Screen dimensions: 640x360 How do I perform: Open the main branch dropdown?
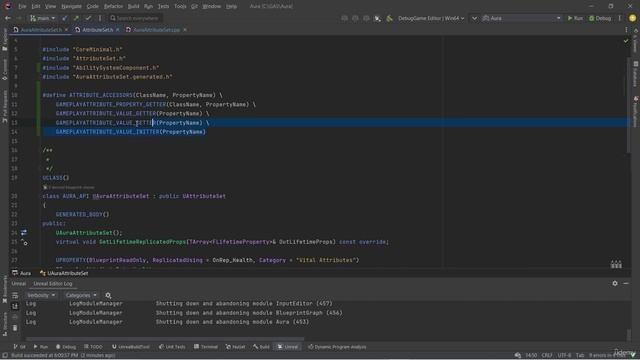tap(42, 18)
